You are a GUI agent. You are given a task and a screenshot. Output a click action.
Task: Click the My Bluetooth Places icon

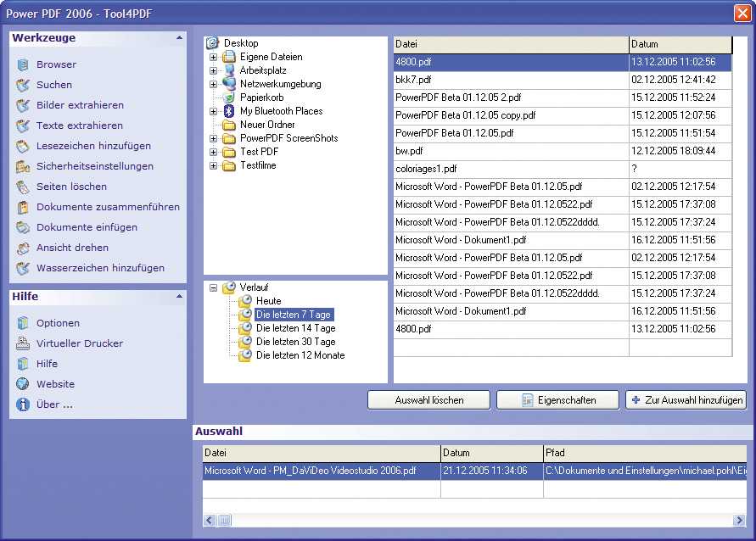[x=229, y=111]
